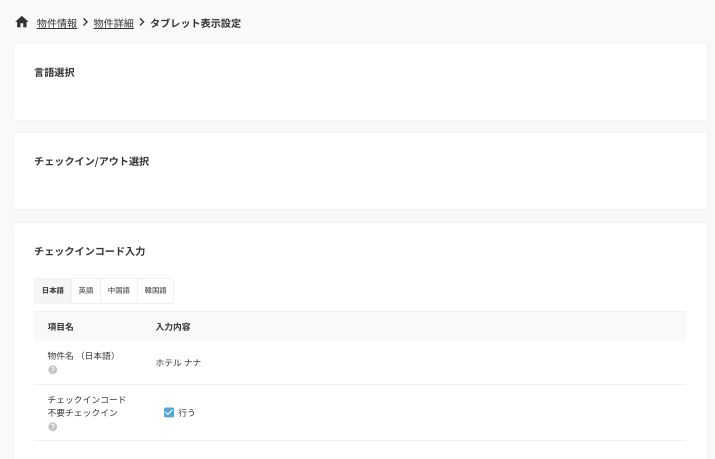The image size is (715, 459).
Task: Switch to the 中国語 tab
Action: pyautogui.click(x=119, y=291)
